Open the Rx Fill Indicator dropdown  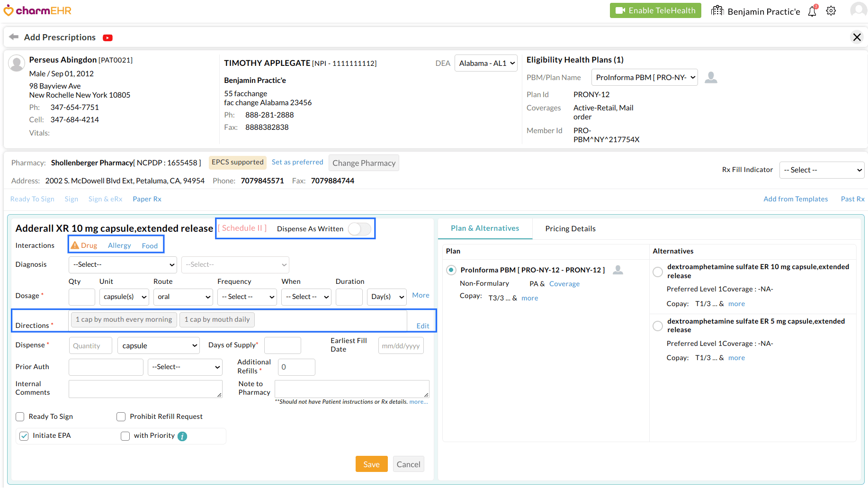click(x=822, y=170)
